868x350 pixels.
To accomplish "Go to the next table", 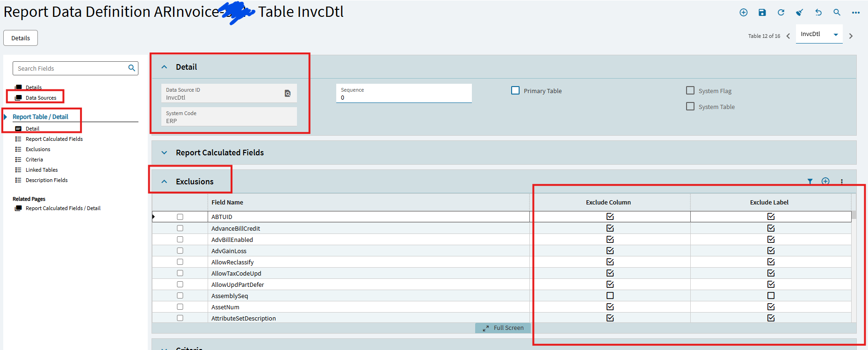I will click(x=851, y=36).
